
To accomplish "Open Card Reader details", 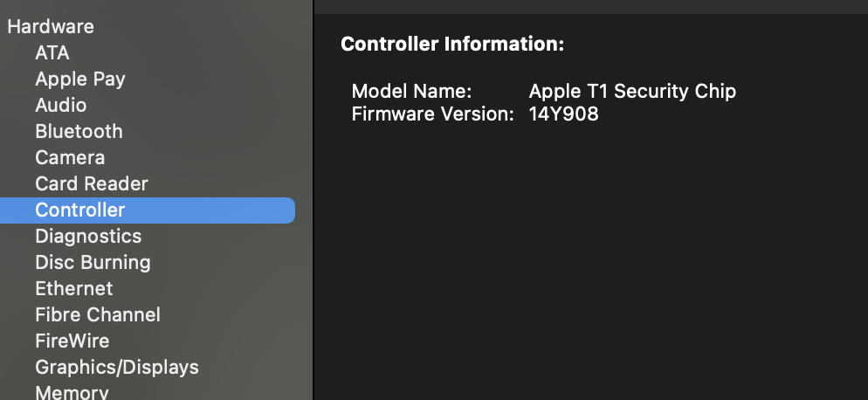I will (92, 183).
